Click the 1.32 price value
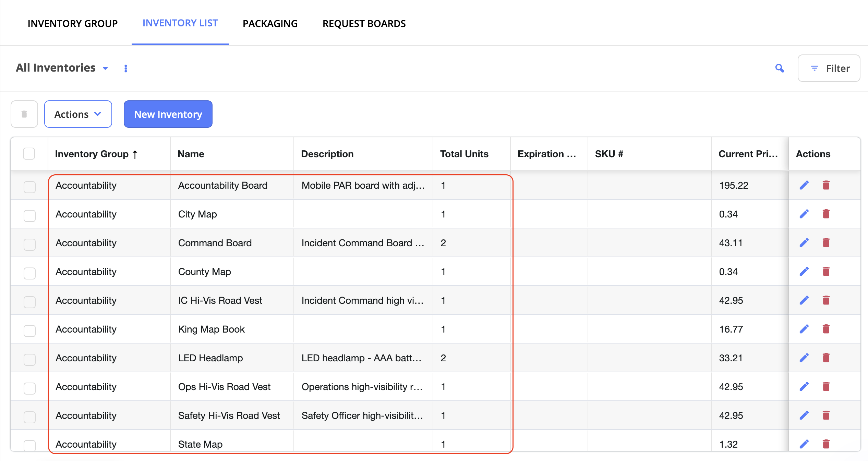The width and height of the screenshot is (868, 461). tap(728, 444)
